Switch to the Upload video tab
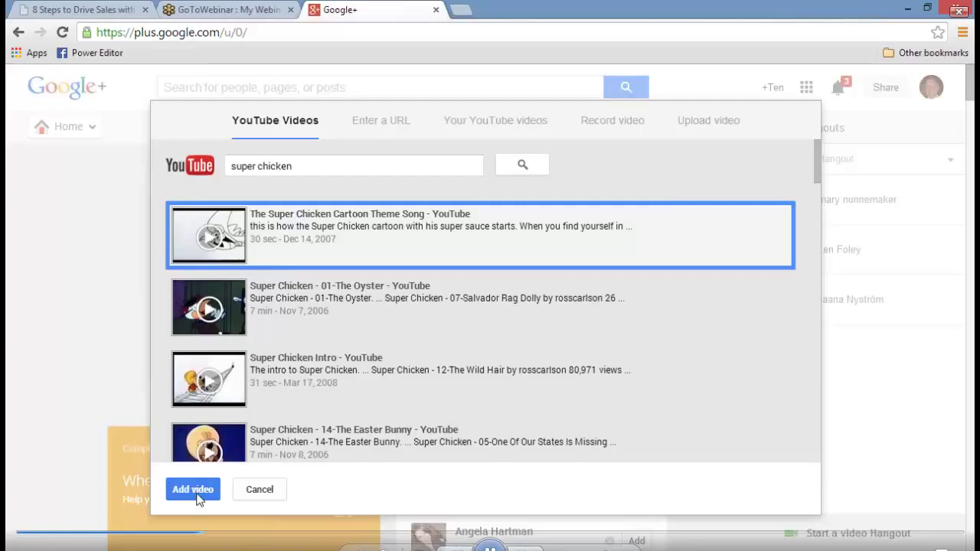This screenshot has height=551, width=980. [708, 120]
